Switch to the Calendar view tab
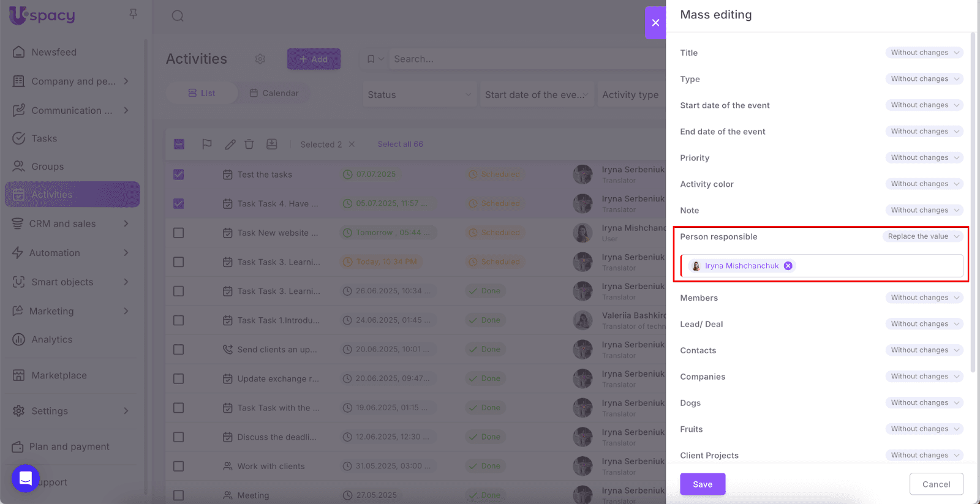Image resolution: width=980 pixels, height=504 pixels. pyautogui.click(x=274, y=93)
